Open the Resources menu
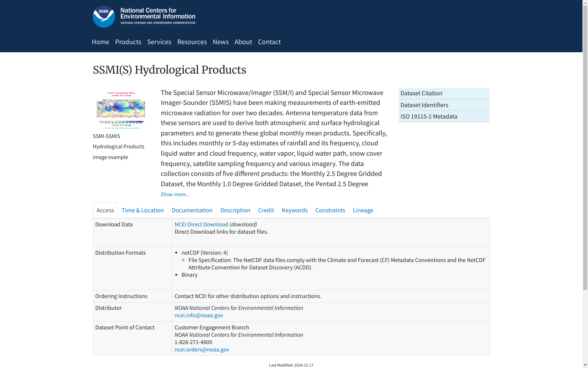Image resolution: width=588 pixels, height=368 pixels. pyautogui.click(x=192, y=42)
